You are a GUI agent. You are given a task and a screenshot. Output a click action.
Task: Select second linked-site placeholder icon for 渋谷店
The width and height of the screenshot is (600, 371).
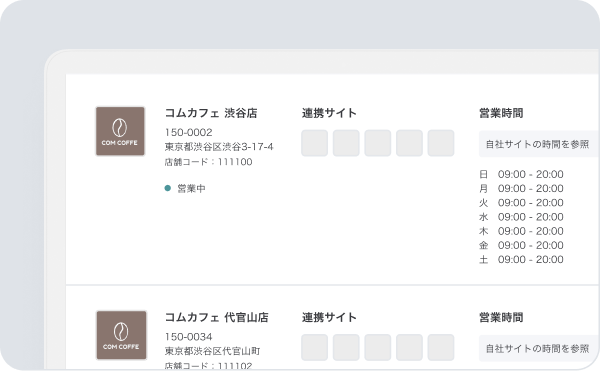346,143
